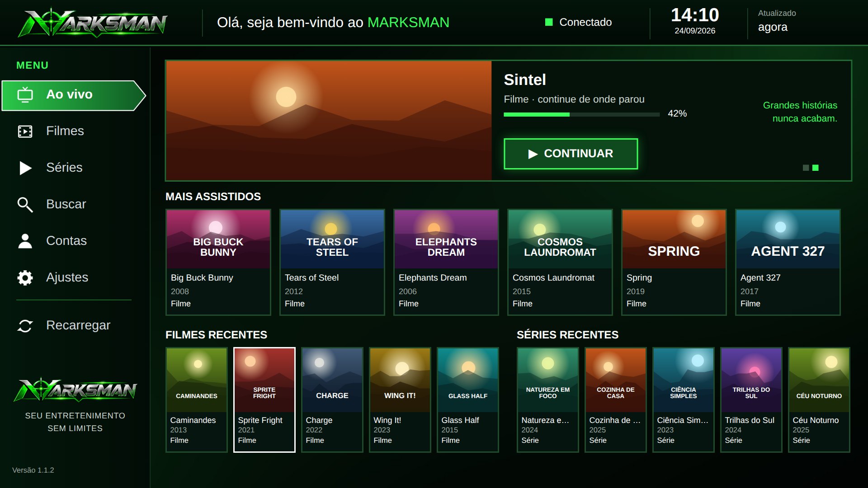868x488 pixels.
Task: Click the Recarregar refresh arrows icon
Action: [25, 326]
